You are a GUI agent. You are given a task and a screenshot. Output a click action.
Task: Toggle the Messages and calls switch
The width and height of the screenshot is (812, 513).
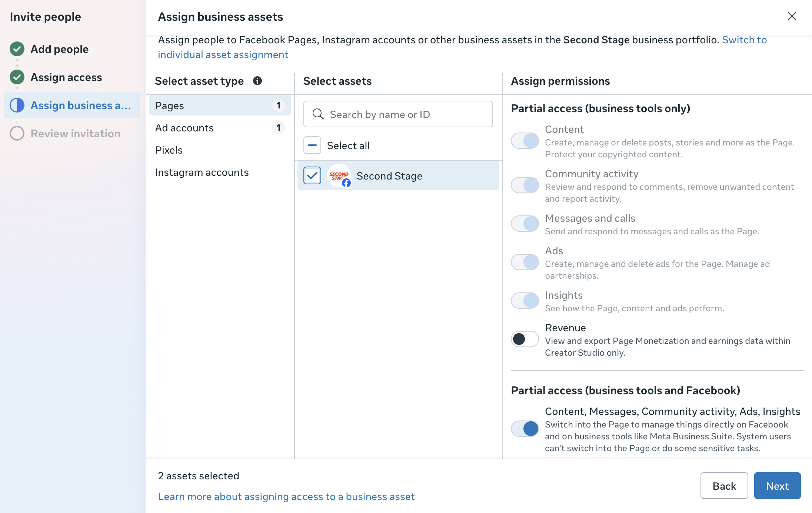[x=525, y=224]
